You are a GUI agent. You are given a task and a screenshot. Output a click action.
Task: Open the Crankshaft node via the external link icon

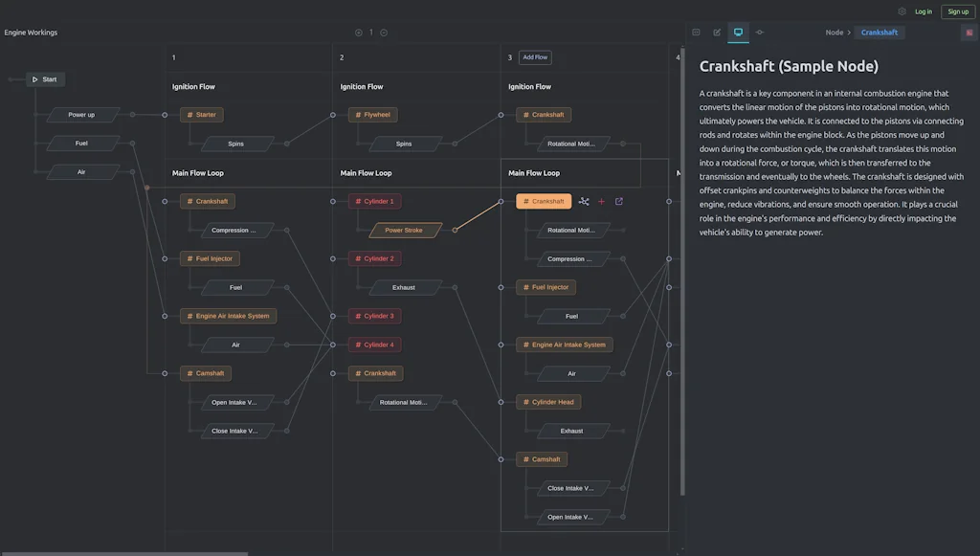pyautogui.click(x=619, y=201)
